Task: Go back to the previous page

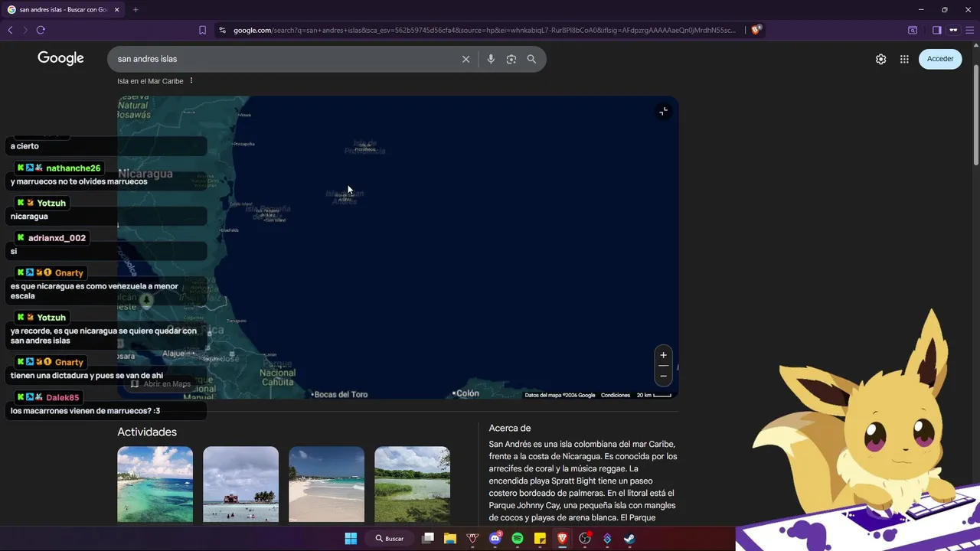Action: [x=10, y=30]
